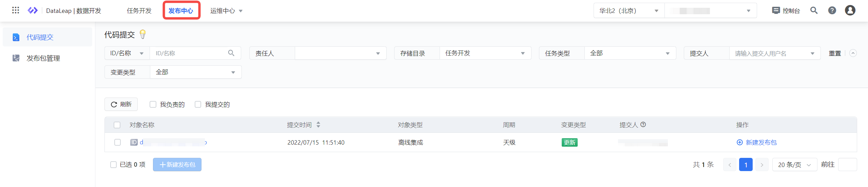Click the 新建发布包 link in the row
Screen dimensions: 868x187
click(x=757, y=142)
